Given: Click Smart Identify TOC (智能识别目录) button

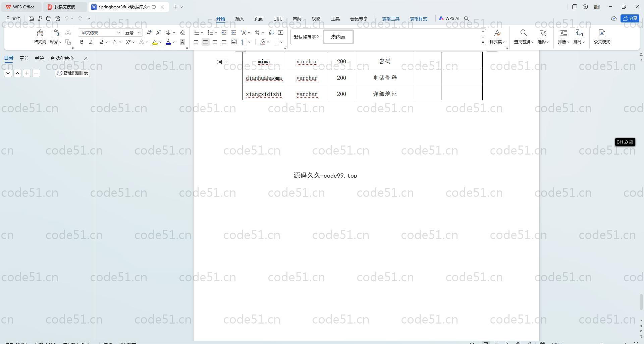Looking at the screenshot, I should [72, 73].
